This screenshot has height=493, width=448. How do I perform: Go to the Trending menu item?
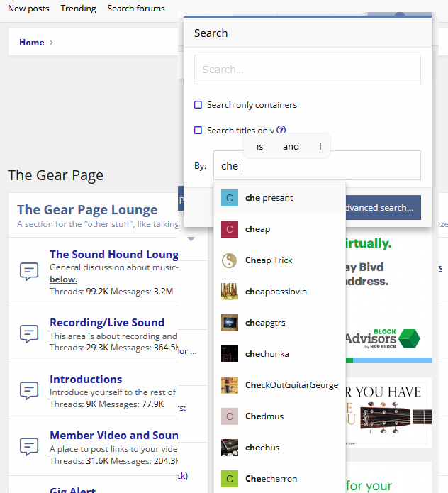[78, 9]
